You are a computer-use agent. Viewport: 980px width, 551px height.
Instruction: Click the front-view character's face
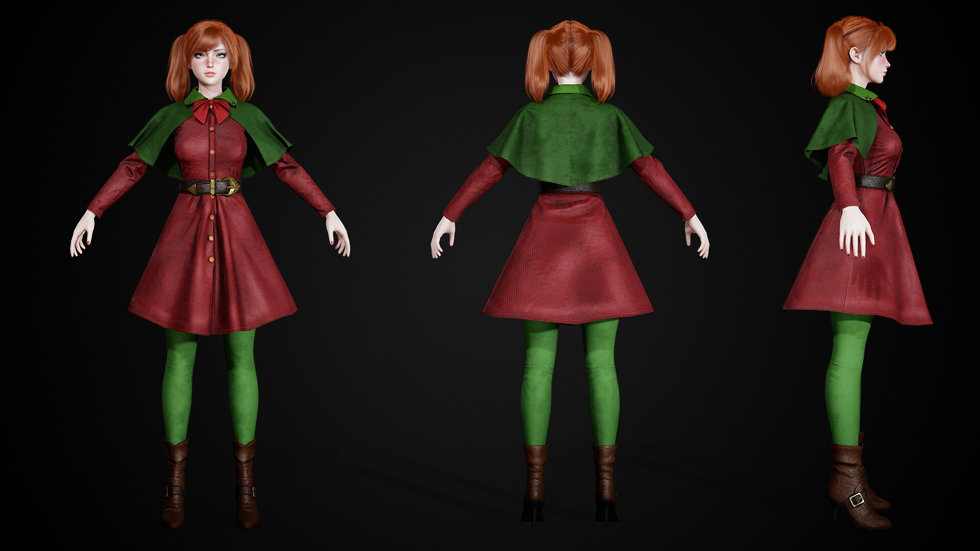click(x=210, y=64)
